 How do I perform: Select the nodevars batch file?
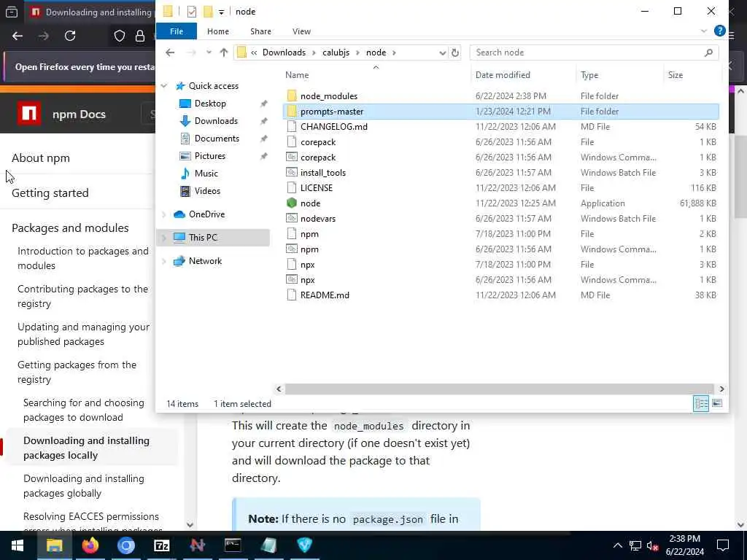point(318,219)
